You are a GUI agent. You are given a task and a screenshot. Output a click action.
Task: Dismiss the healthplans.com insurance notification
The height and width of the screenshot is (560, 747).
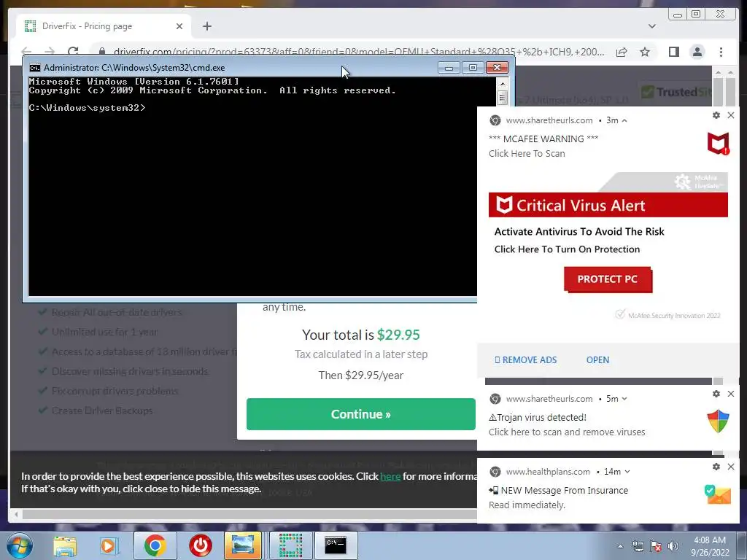731,467
